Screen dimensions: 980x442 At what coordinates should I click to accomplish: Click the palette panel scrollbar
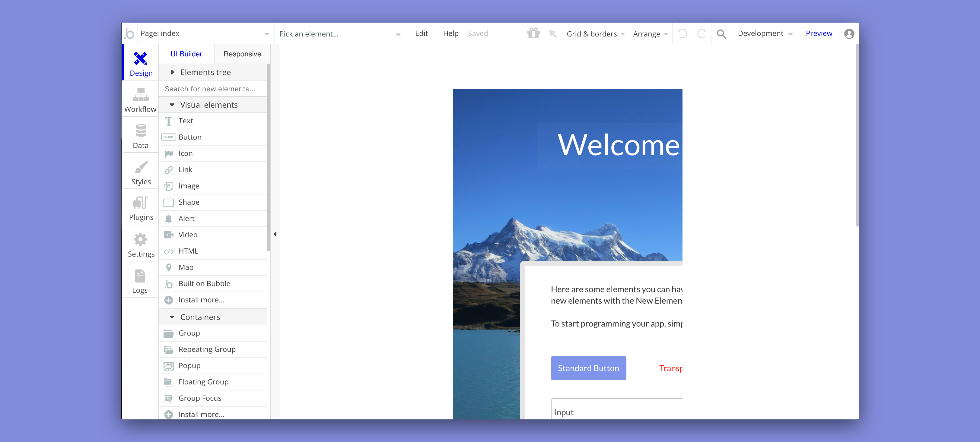tap(269, 158)
